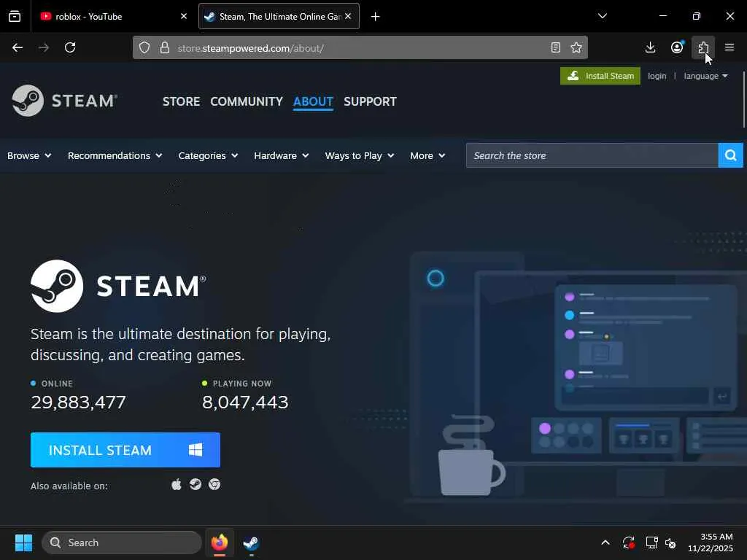Expand the Recommendations dropdown
Viewport: 747px width, 560px height.
pyautogui.click(x=115, y=156)
